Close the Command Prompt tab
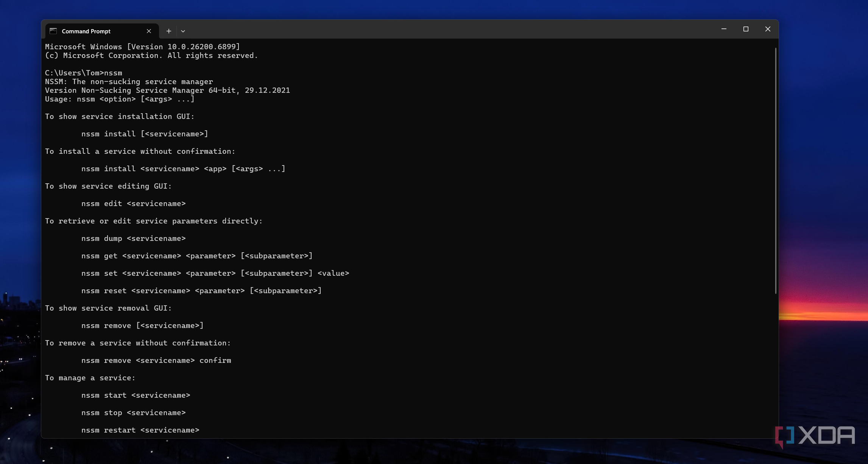This screenshot has width=868, height=464. 149,31
